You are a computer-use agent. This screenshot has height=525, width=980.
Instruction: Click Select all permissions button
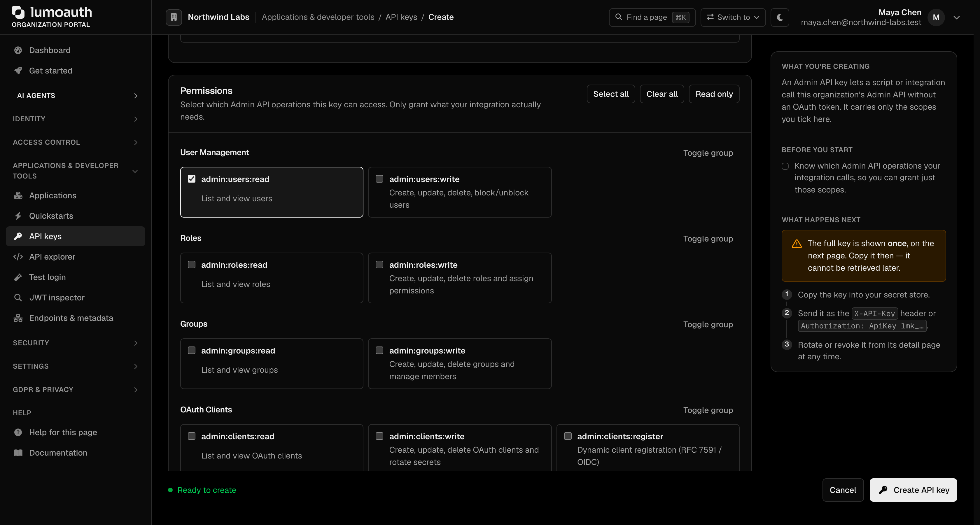610,94
